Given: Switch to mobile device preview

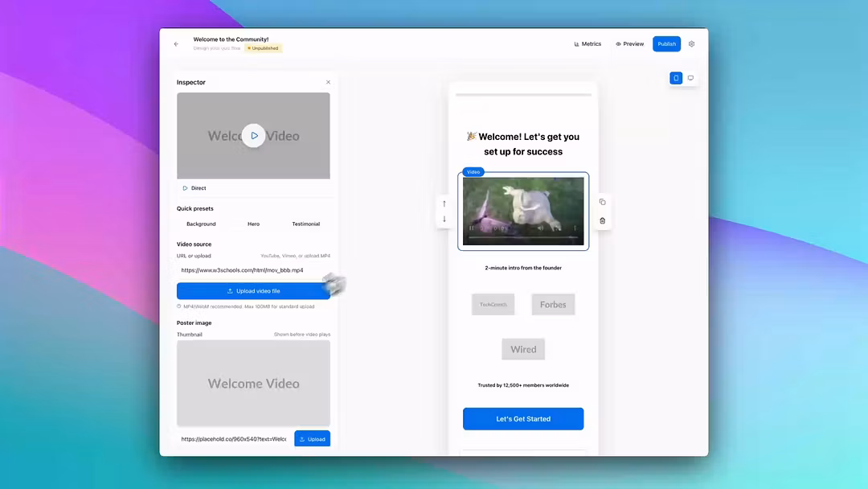Looking at the screenshot, I should [x=676, y=78].
